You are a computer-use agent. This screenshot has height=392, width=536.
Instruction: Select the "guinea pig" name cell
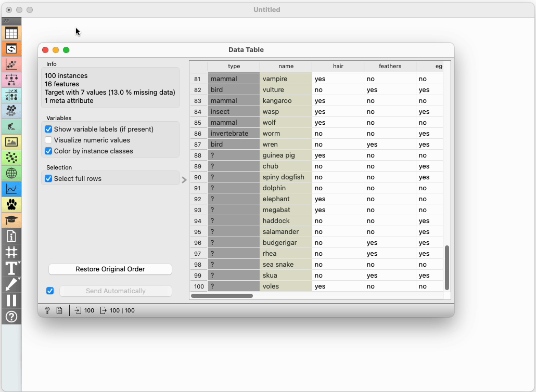pos(286,155)
